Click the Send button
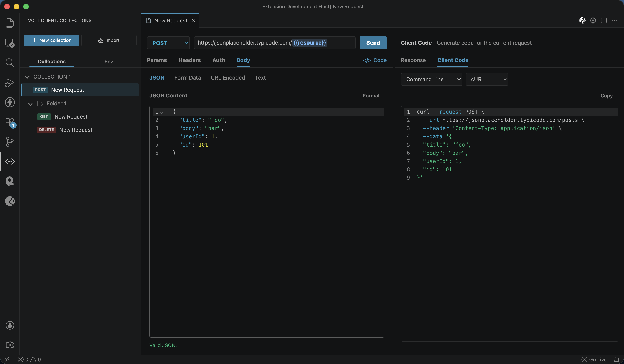Image resolution: width=624 pixels, height=364 pixels. click(373, 43)
